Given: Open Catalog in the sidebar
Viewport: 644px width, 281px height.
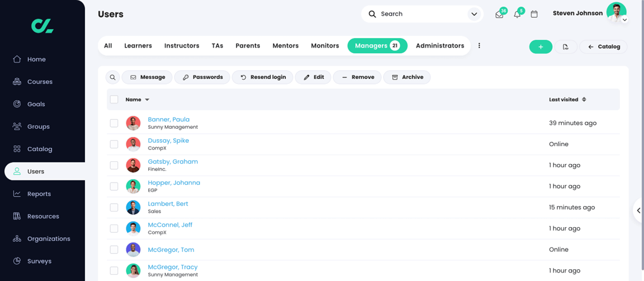Looking at the screenshot, I should pyautogui.click(x=40, y=149).
